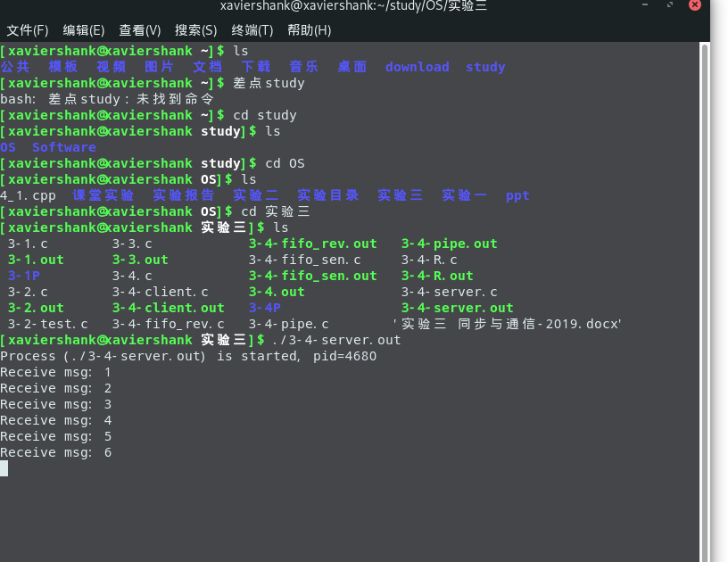Click the file name 3-4-fifo_sen.out
Screen dimensions: 728x562
coord(313,276)
